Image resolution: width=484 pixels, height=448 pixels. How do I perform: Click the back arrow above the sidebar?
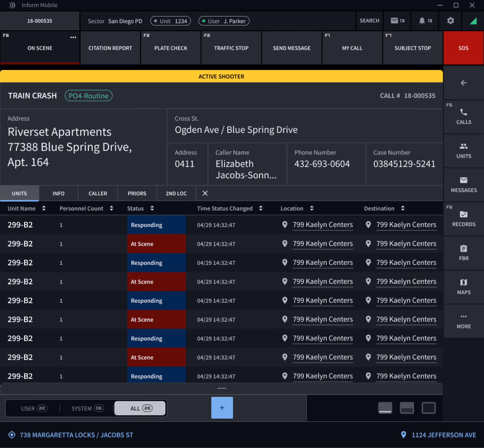pos(463,83)
